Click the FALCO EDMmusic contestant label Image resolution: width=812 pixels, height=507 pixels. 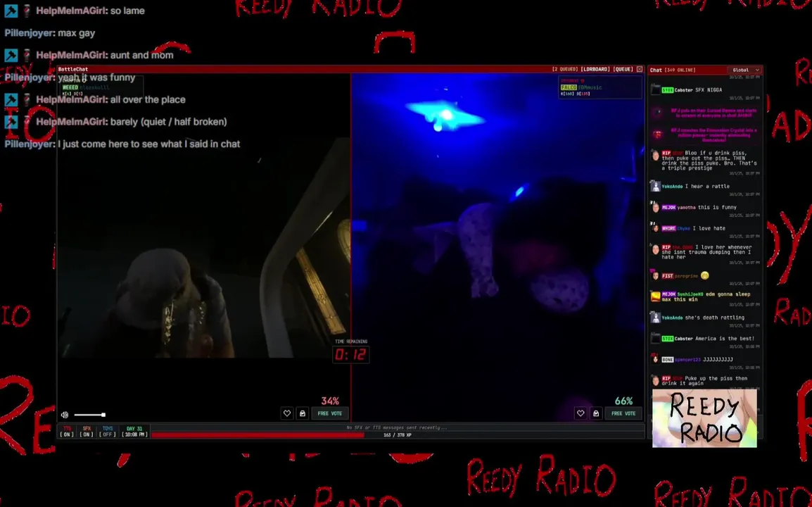point(581,87)
